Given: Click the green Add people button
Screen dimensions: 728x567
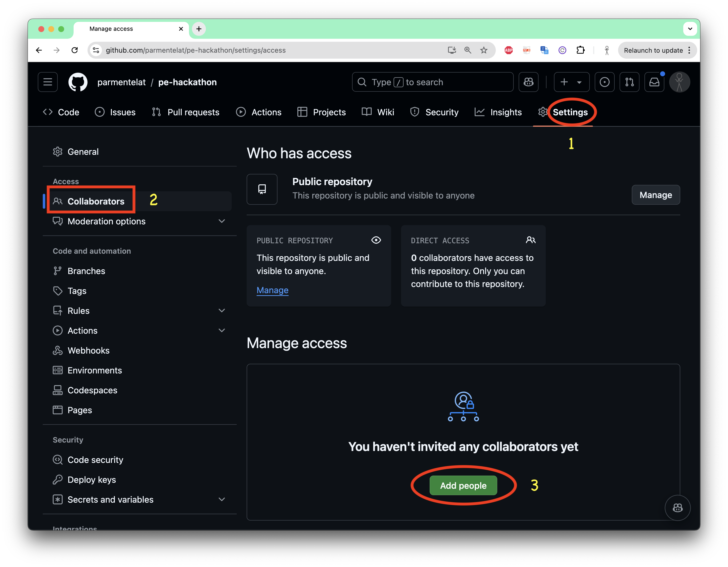Looking at the screenshot, I should click(463, 486).
